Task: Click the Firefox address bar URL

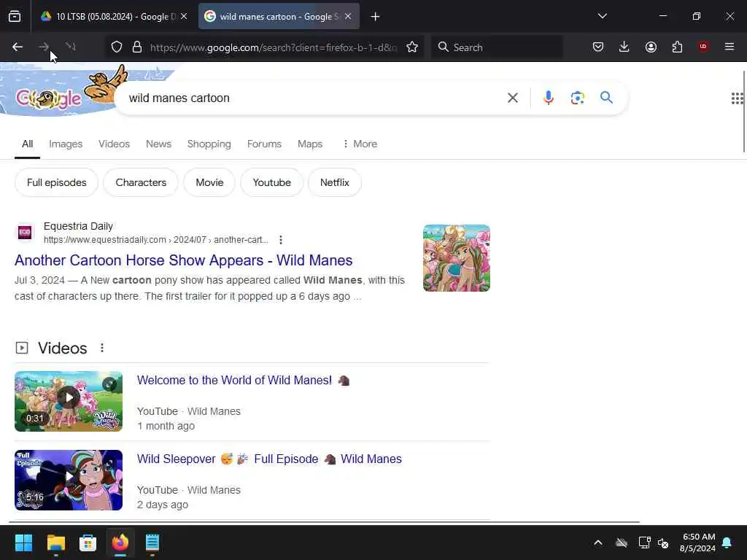Action: click(x=274, y=47)
